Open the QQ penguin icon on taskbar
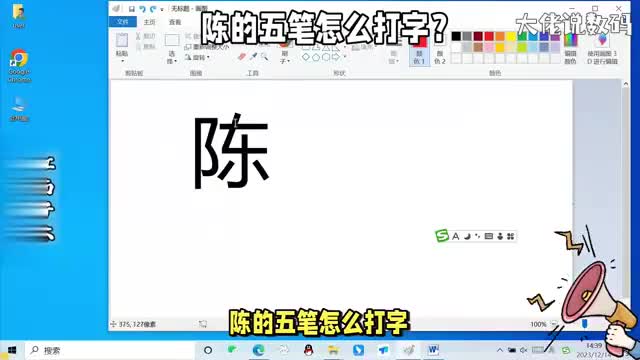The height and width of the screenshot is (360, 640). [x=309, y=350]
